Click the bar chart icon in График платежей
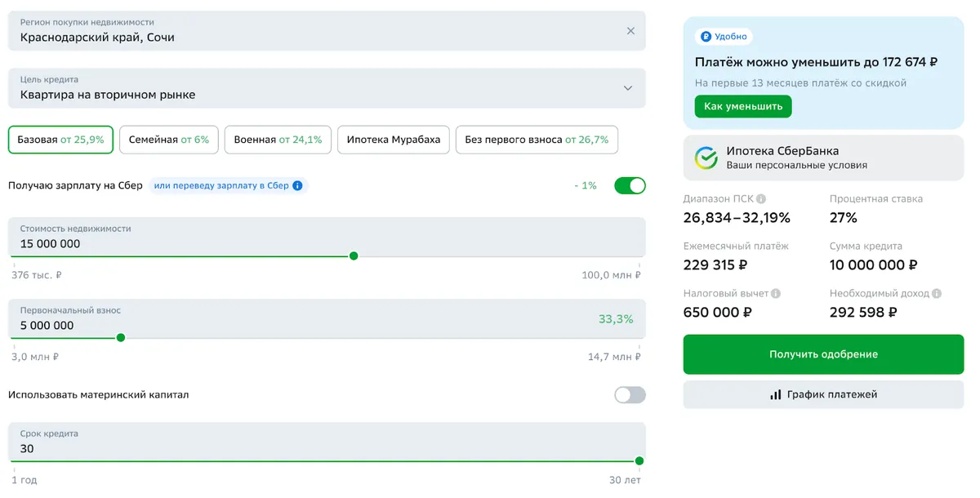This screenshot has width=980, height=498. [x=776, y=394]
